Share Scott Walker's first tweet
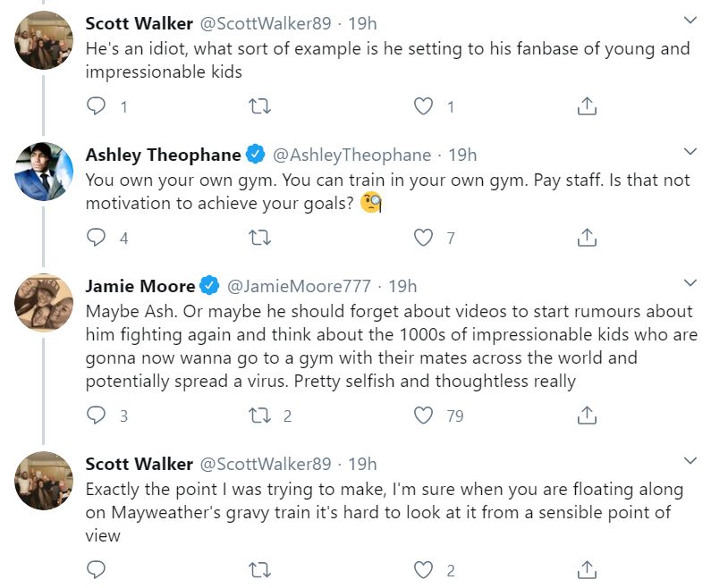 coord(587,106)
